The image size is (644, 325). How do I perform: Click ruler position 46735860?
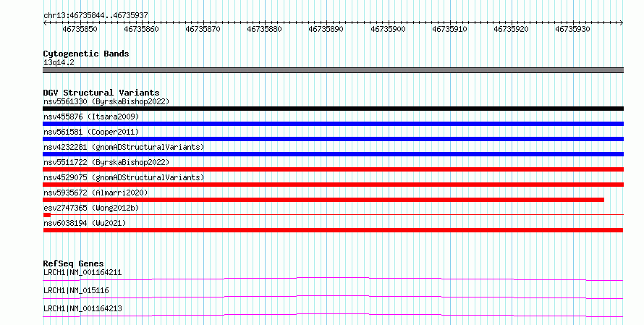point(141,29)
